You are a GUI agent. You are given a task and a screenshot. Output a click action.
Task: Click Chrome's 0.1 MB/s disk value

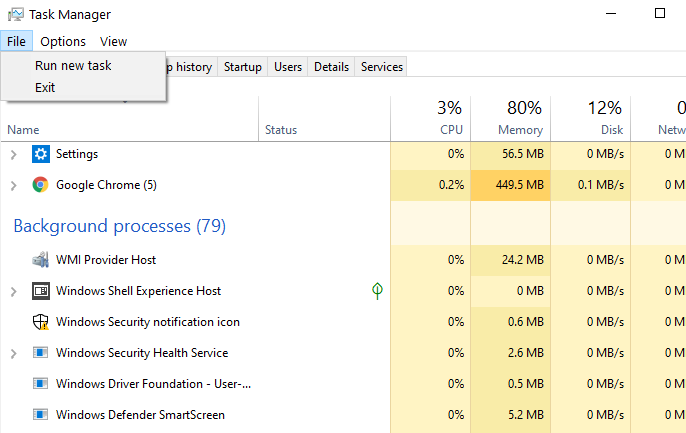601,185
